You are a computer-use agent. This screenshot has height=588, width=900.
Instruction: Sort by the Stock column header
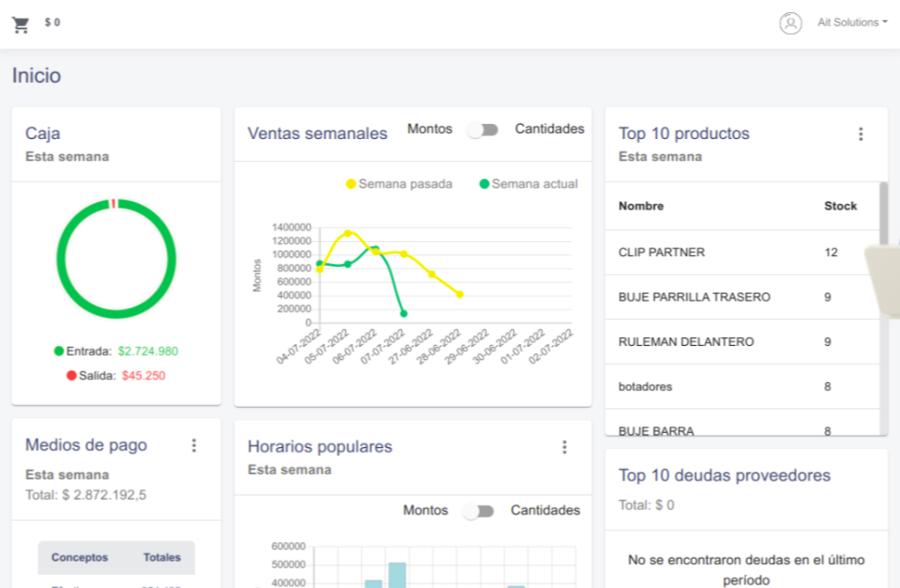pyautogui.click(x=839, y=206)
